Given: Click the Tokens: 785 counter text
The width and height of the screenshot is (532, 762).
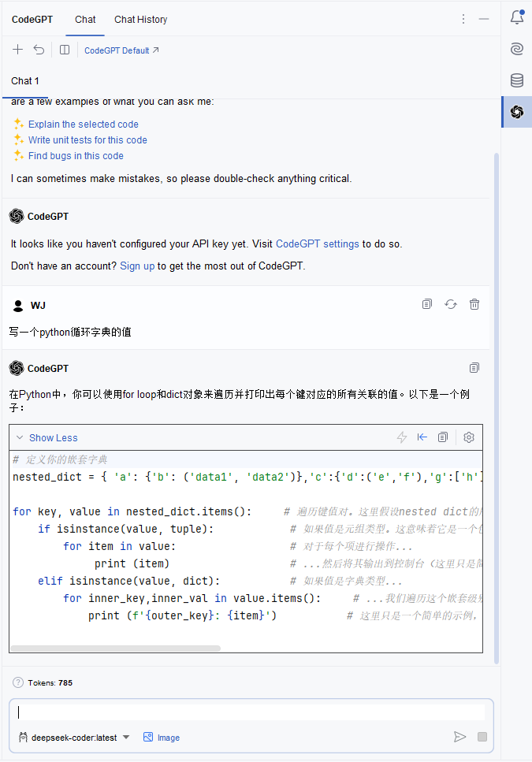Looking at the screenshot, I should click(50, 682).
